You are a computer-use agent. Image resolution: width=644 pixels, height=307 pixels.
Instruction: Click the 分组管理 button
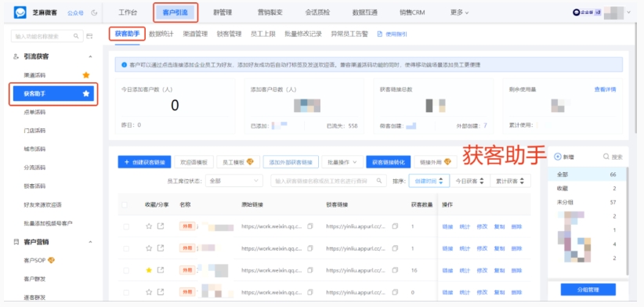point(588,289)
